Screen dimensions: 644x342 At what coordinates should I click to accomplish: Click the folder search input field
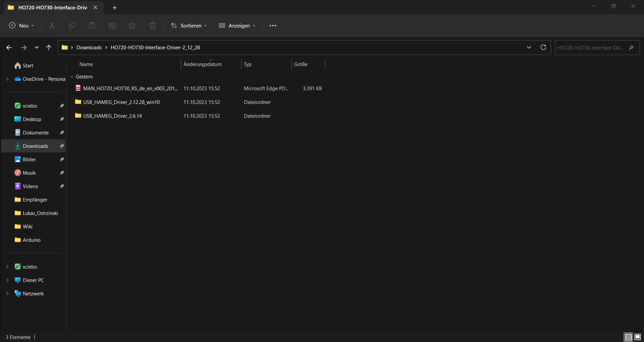pos(590,48)
